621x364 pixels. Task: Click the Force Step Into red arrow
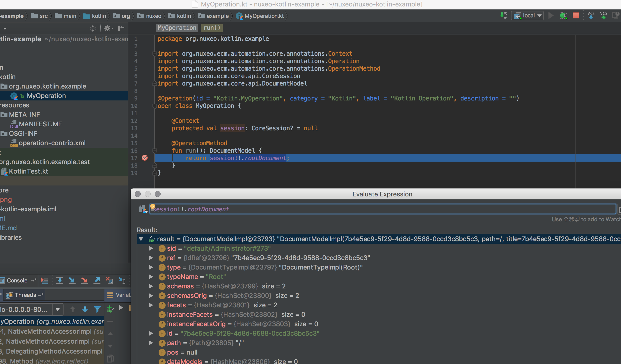coord(84,280)
